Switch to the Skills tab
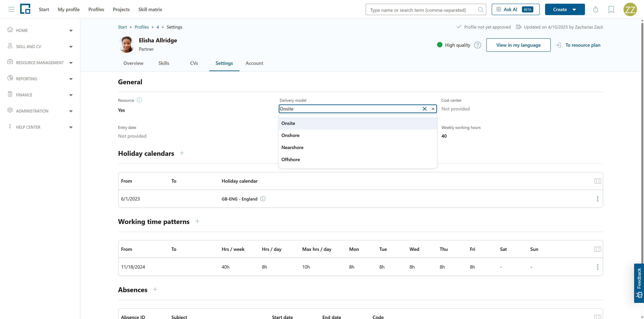The width and height of the screenshot is (644, 319). pos(164,63)
